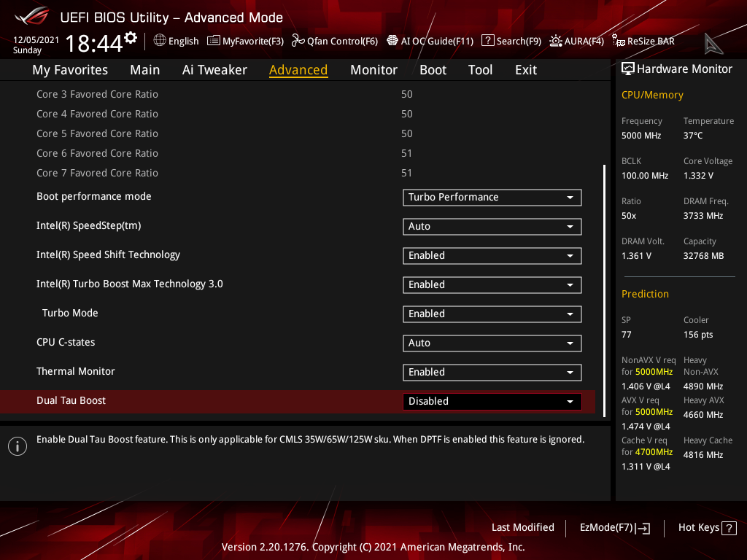Image resolution: width=747 pixels, height=560 pixels.
Task: Open CPU C-states dropdown
Action: (492, 343)
